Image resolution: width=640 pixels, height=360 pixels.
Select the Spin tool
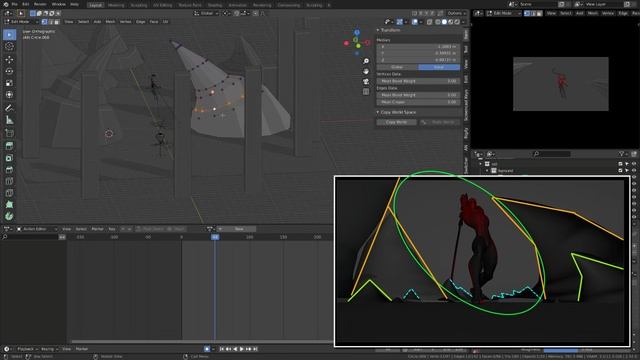coord(9,216)
